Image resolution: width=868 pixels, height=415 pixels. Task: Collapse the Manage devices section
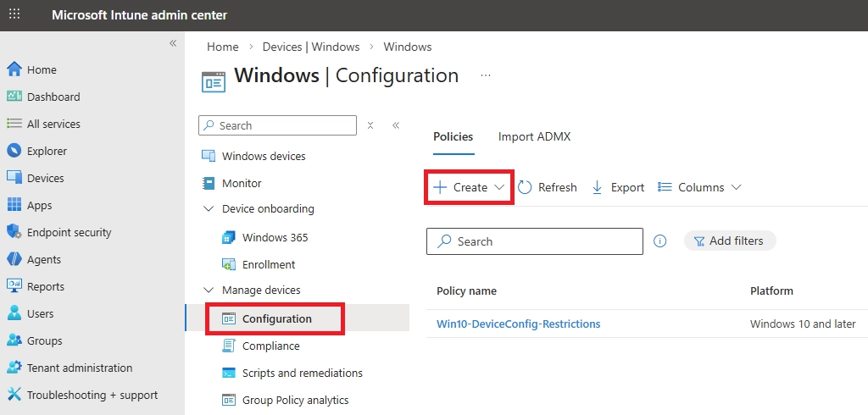[x=209, y=290]
